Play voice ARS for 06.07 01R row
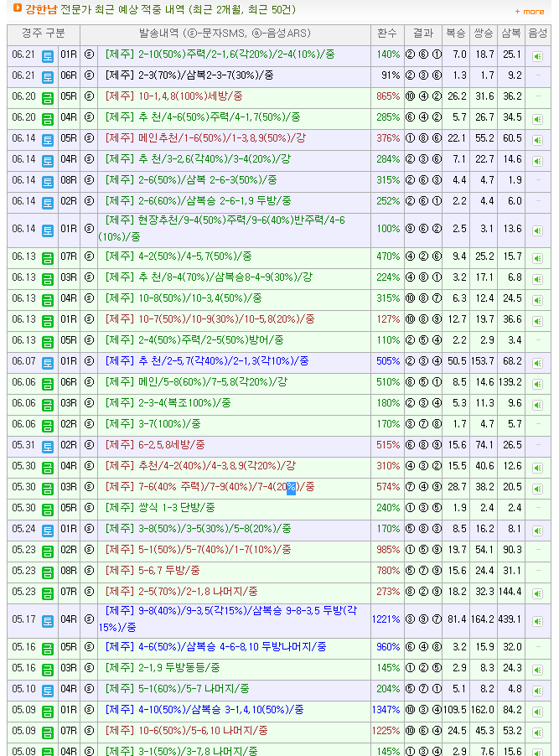Viewport: 559px width, 756px height. [x=537, y=362]
